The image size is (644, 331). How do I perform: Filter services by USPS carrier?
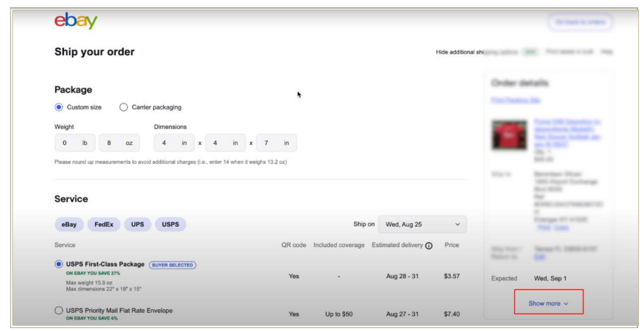point(170,225)
